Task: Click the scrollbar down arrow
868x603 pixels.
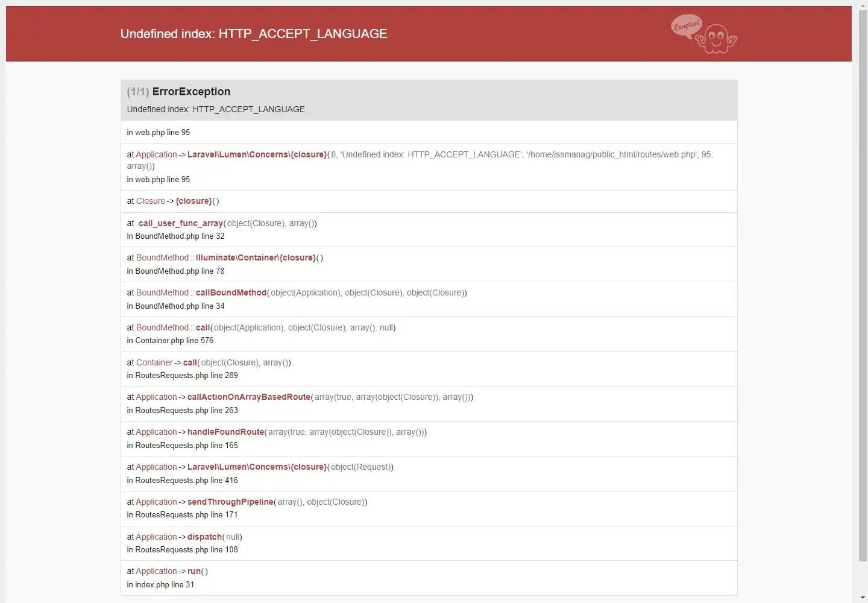Action: [863, 598]
